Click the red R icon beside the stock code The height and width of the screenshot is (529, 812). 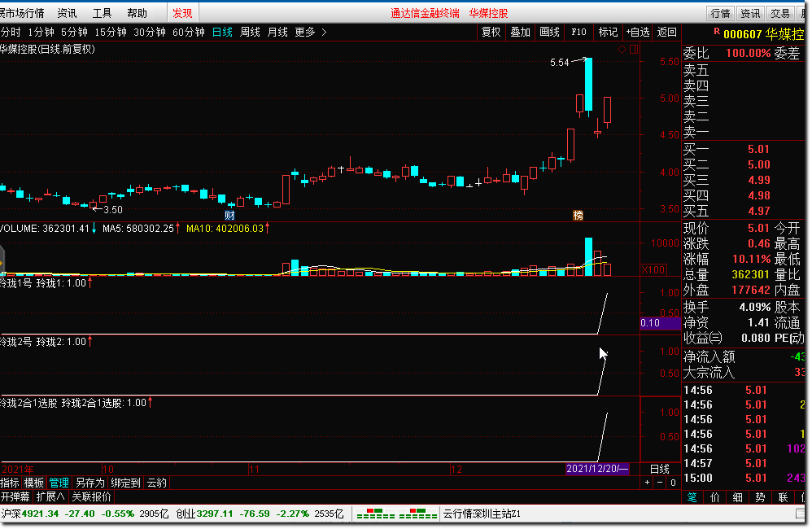717,32
